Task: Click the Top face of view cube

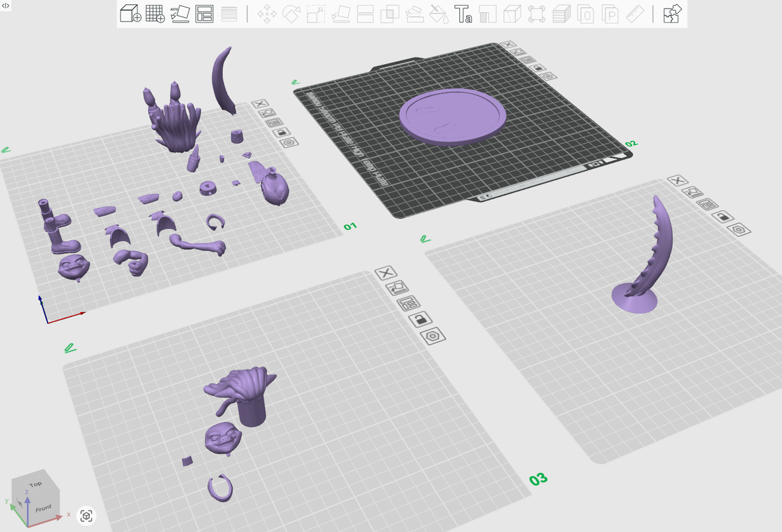Action: tap(35, 484)
